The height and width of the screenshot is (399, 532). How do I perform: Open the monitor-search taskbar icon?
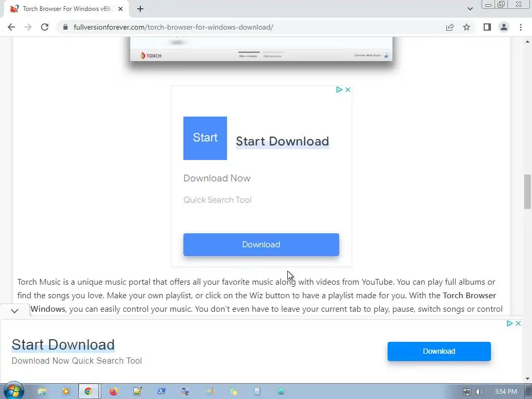185,392
